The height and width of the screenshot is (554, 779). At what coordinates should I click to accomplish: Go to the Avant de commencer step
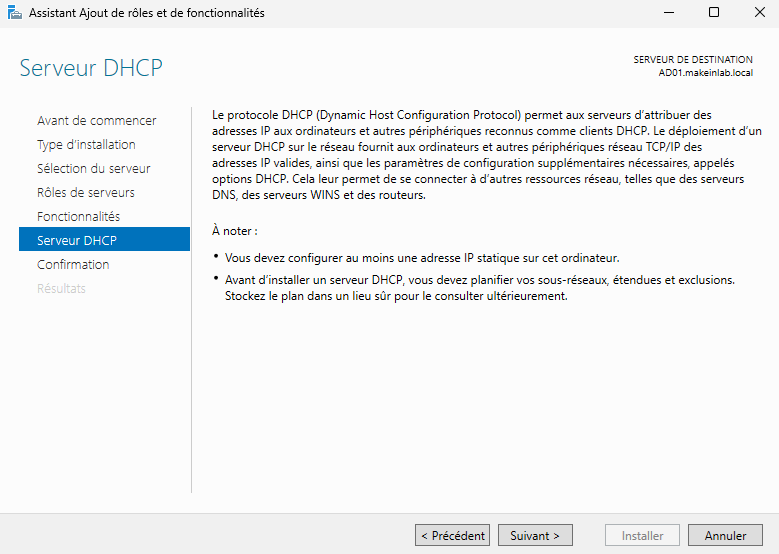[x=96, y=120]
